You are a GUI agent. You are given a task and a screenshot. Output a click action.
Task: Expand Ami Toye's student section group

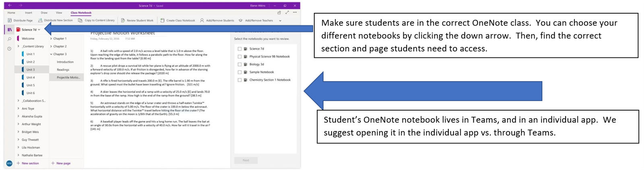click(x=19, y=109)
